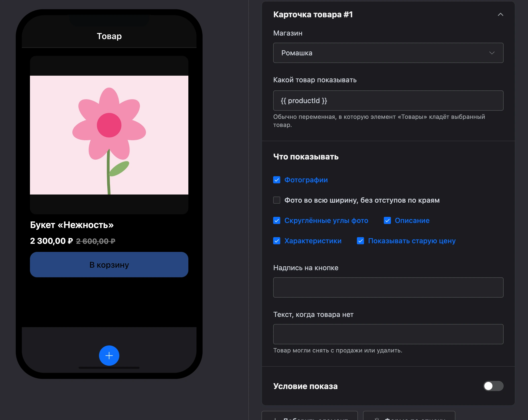
Task: Click the partially visible Форма button
Action: pos(409,415)
